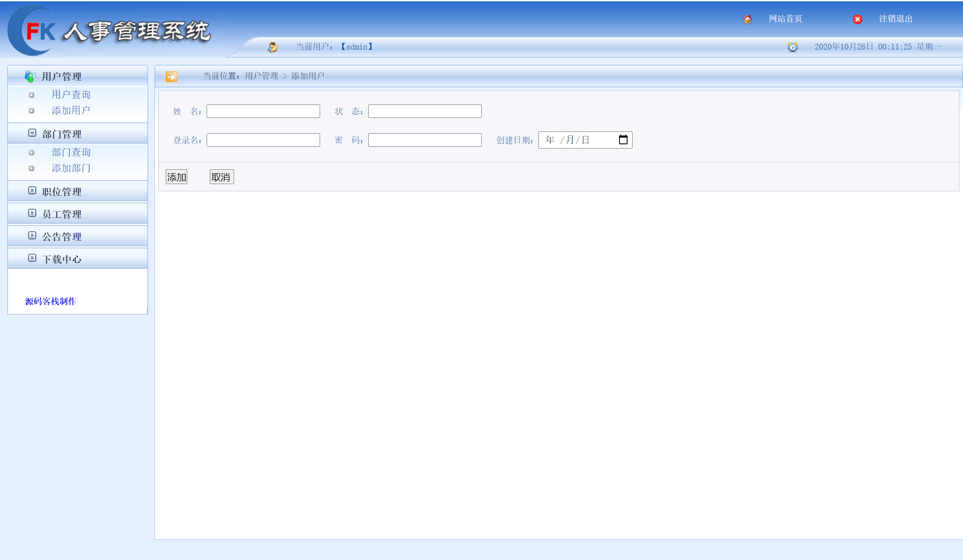Focus the 姓名 text input field
The image size is (963, 560).
pyautogui.click(x=263, y=111)
